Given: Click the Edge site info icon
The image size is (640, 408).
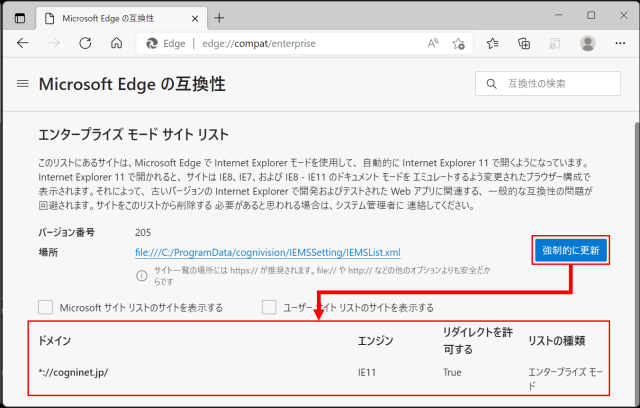Looking at the screenshot, I should pyautogui.click(x=152, y=43).
